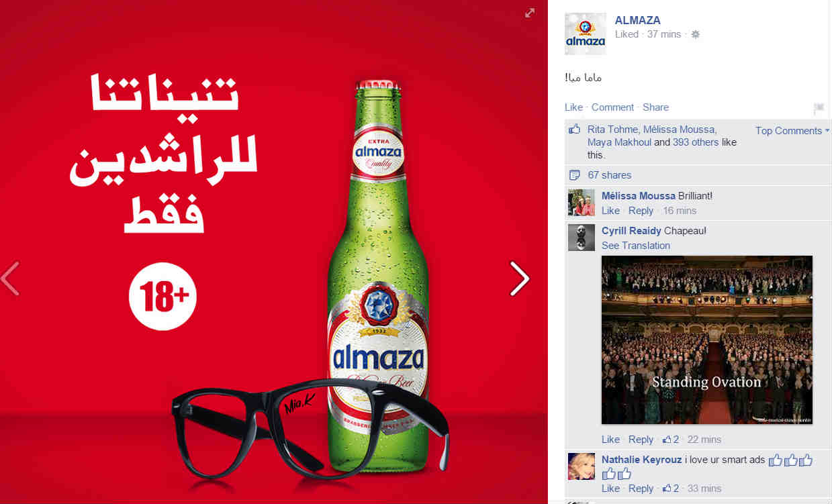Viewport: 832px width, 504px height.
Task: Click the thumbs-up likes icon
Action: [x=574, y=130]
